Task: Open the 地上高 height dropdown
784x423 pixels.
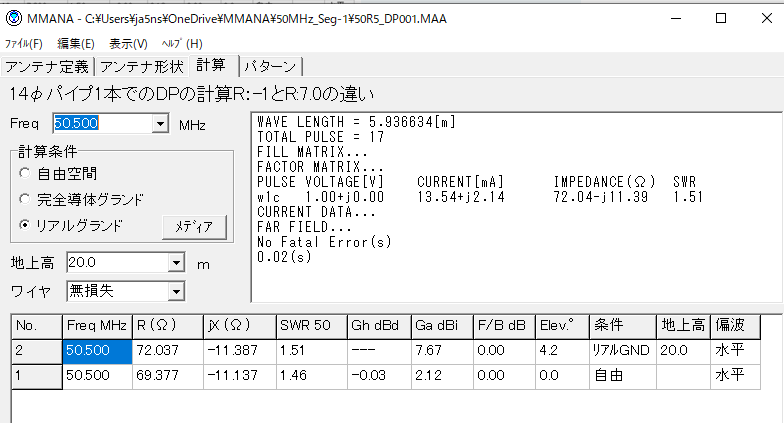Action: 176,263
